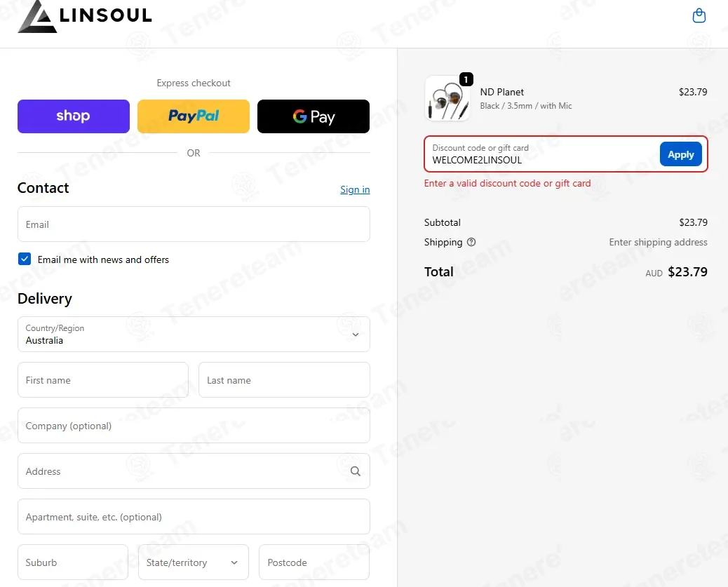This screenshot has height=587, width=728.
Task: Select Google Pay express checkout
Action: 314,116
